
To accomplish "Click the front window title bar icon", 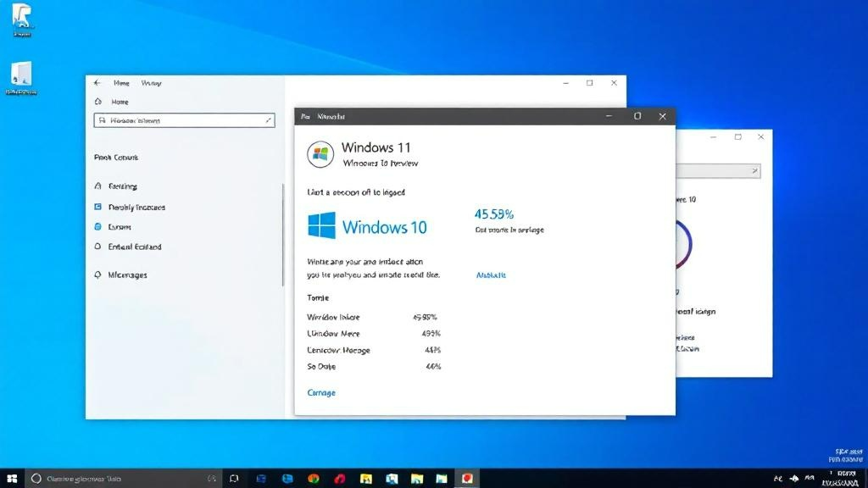I will point(305,116).
